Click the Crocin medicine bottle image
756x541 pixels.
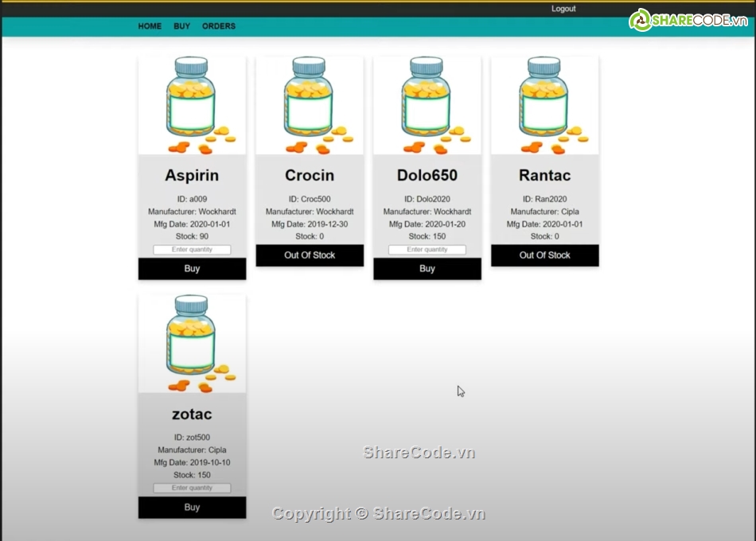tap(310, 105)
